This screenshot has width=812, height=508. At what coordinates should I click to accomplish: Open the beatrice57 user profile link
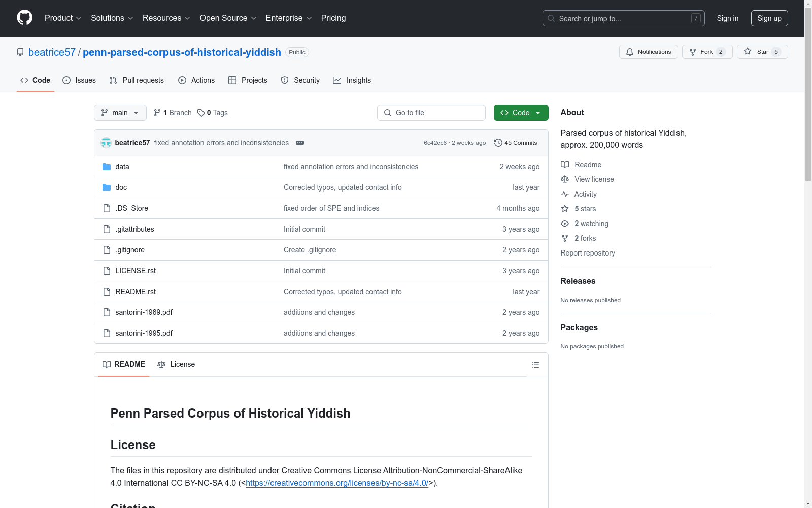pos(52,52)
